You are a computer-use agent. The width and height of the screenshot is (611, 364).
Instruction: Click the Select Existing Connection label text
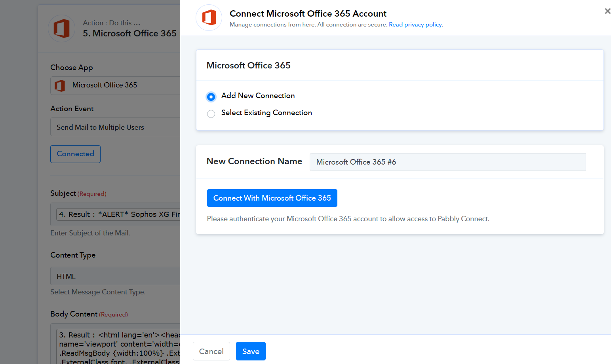click(266, 113)
